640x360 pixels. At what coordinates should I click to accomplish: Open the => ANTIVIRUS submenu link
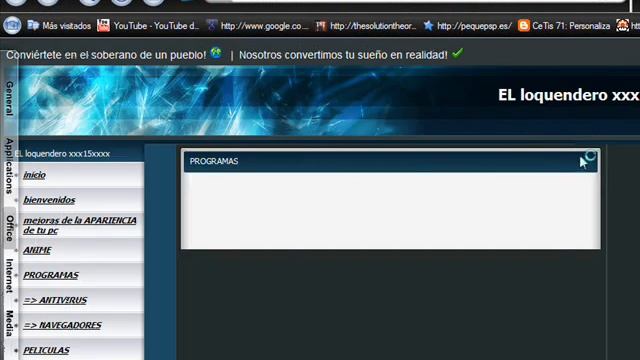coord(55,300)
